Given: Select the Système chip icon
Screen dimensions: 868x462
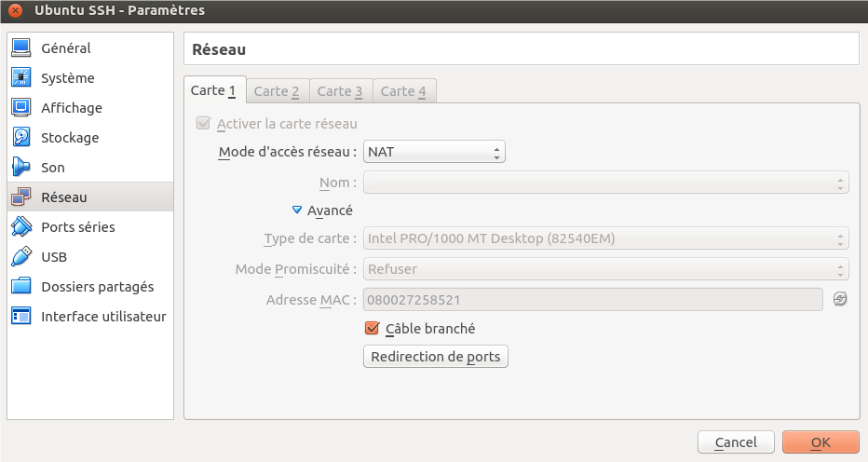Looking at the screenshot, I should click(21, 78).
